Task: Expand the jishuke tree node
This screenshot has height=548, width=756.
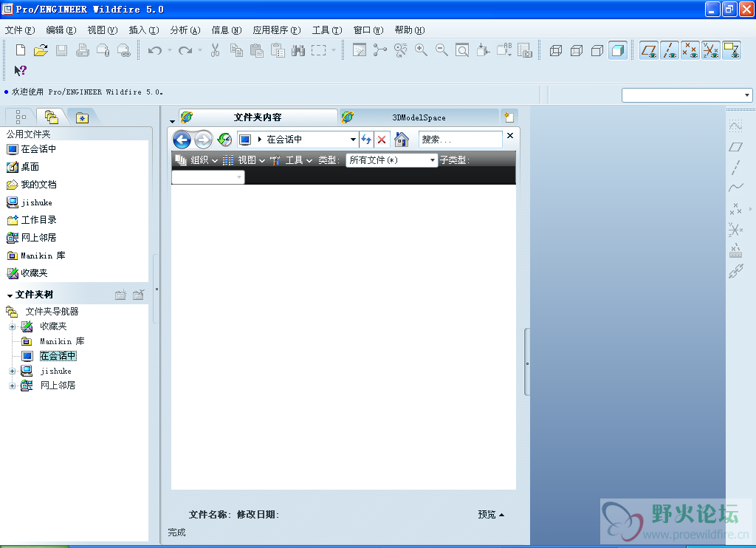Action: coord(12,371)
